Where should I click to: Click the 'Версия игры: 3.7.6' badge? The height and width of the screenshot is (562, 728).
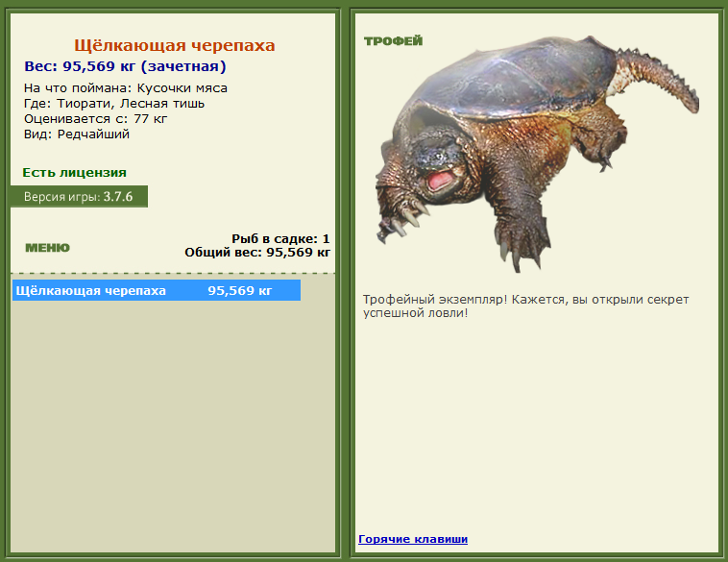tap(79, 197)
